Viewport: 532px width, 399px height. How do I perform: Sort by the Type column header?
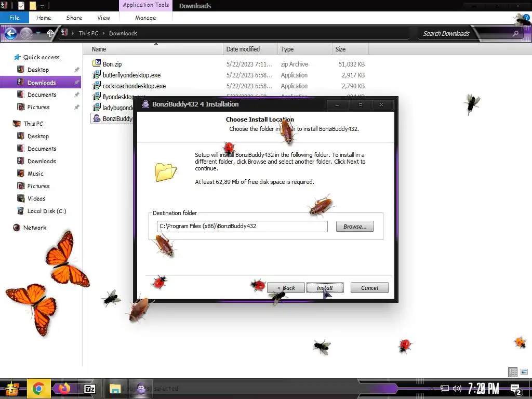pos(304,49)
